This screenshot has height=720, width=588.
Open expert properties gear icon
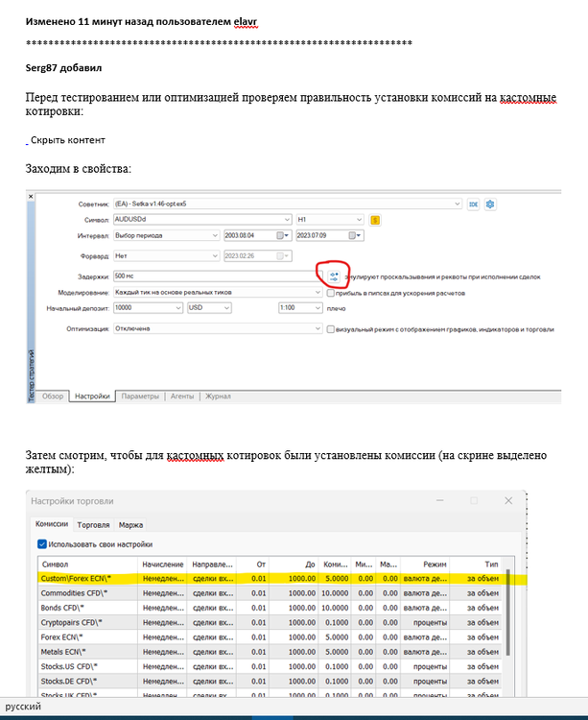[490, 204]
